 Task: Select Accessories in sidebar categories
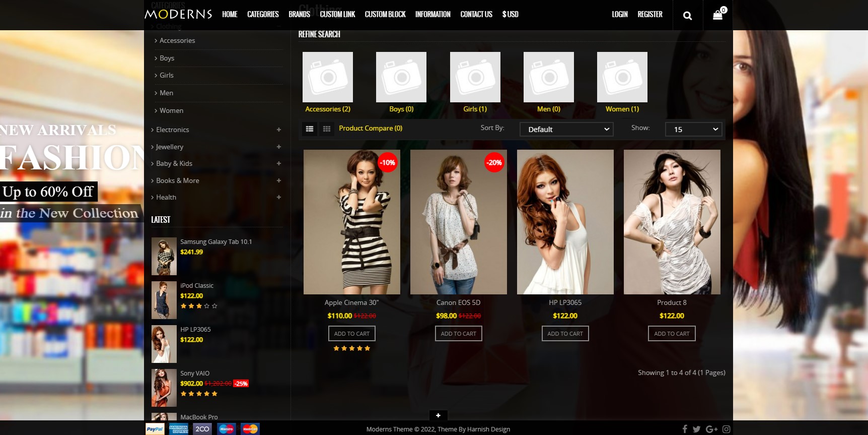coord(177,40)
